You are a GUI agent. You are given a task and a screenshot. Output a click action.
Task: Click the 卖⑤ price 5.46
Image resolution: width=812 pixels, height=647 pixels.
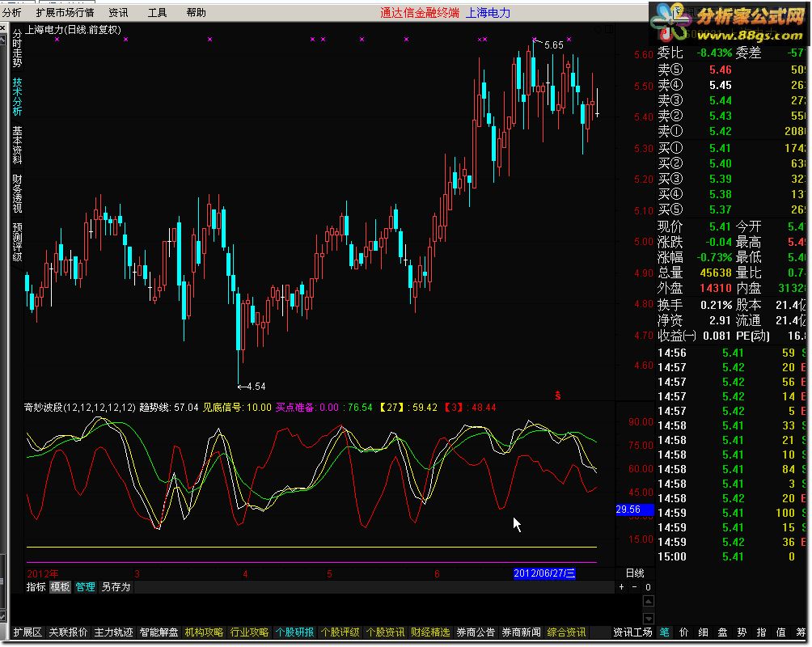pyautogui.click(x=721, y=70)
